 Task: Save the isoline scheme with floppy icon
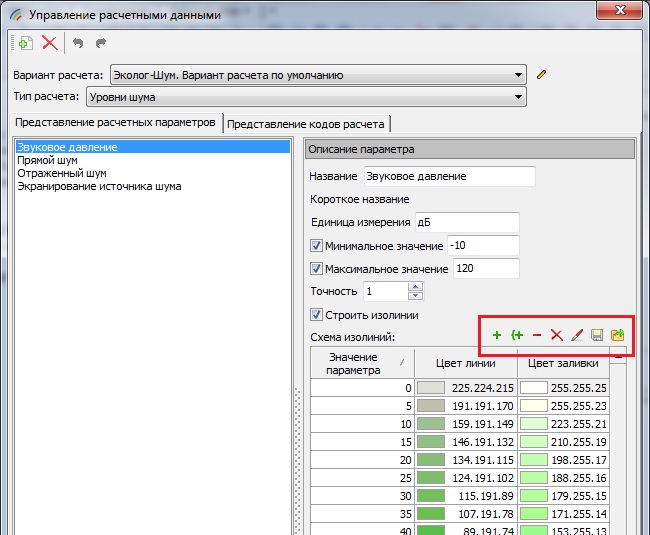pyautogui.click(x=597, y=335)
